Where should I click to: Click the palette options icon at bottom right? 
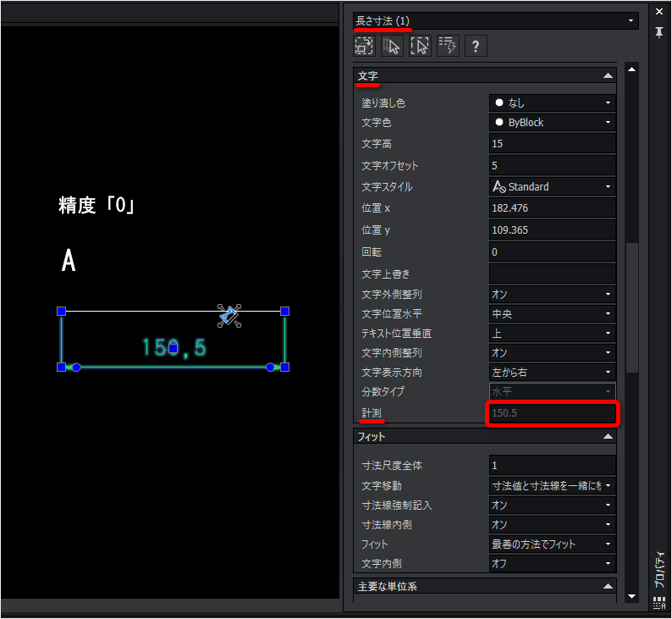tap(659, 602)
